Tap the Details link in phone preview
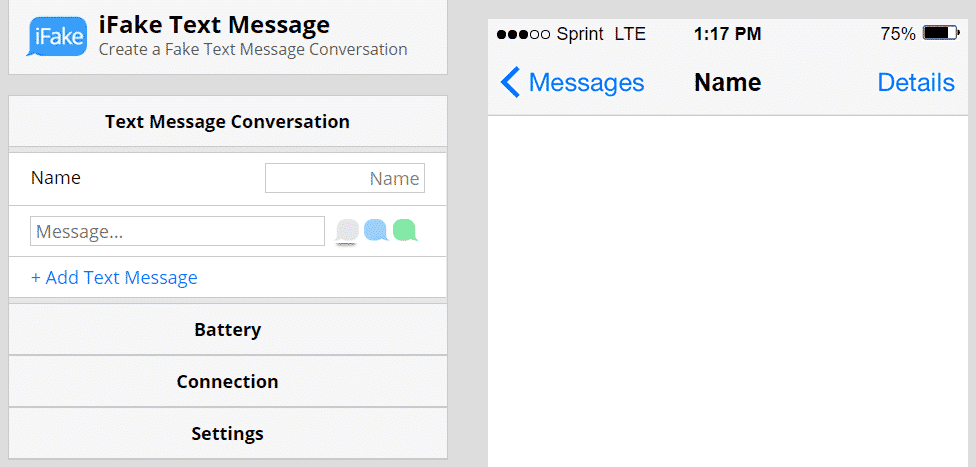Image resolution: width=976 pixels, height=467 pixels. point(915,82)
